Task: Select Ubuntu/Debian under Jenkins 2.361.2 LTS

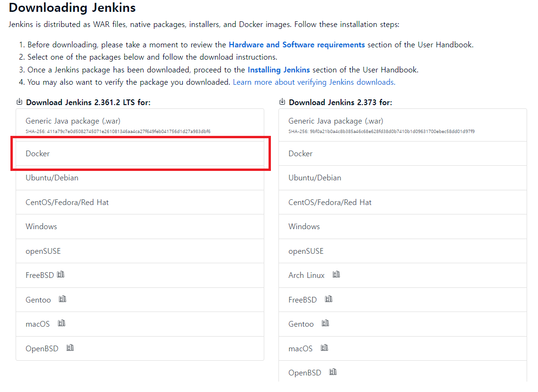Action: 140,178
